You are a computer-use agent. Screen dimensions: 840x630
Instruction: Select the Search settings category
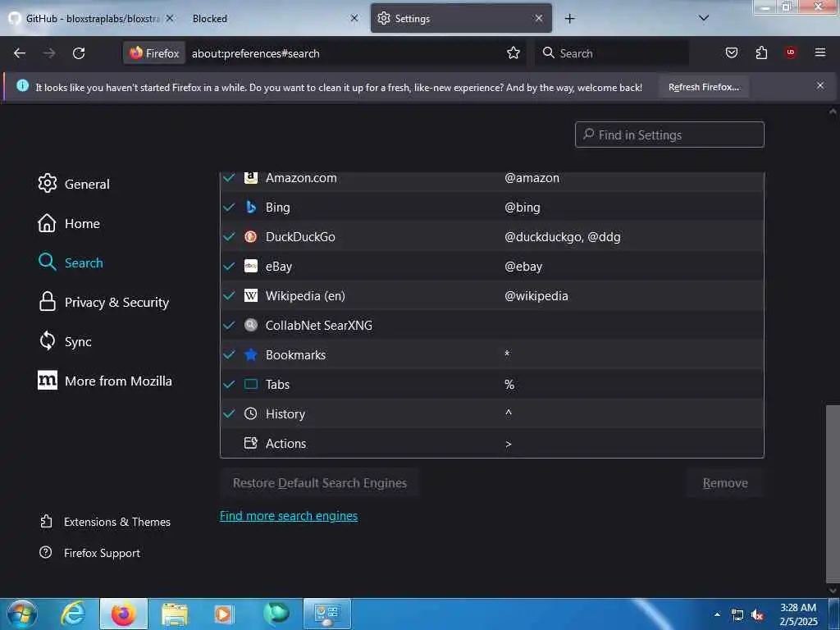(71, 262)
